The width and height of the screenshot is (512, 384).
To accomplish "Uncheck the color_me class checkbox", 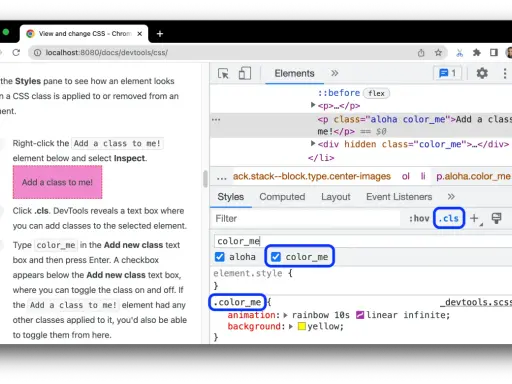I will (x=276, y=257).
